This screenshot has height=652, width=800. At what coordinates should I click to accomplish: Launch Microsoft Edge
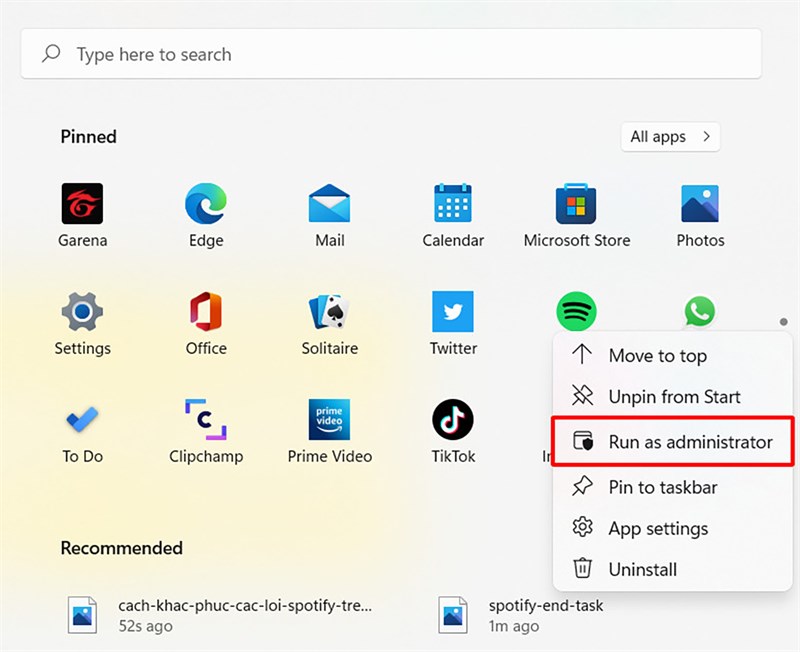click(x=206, y=205)
